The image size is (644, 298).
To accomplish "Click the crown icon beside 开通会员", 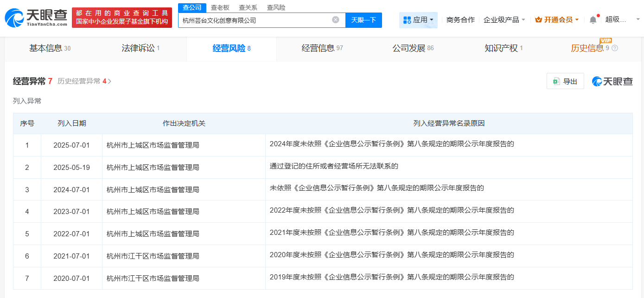I will [538, 19].
